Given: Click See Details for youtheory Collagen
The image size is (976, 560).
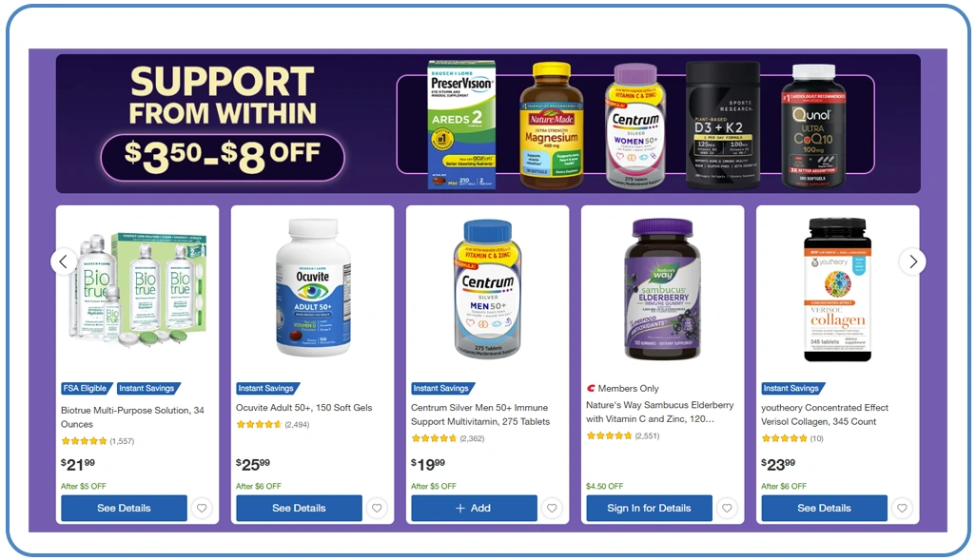Looking at the screenshot, I should tap(824, 509).
